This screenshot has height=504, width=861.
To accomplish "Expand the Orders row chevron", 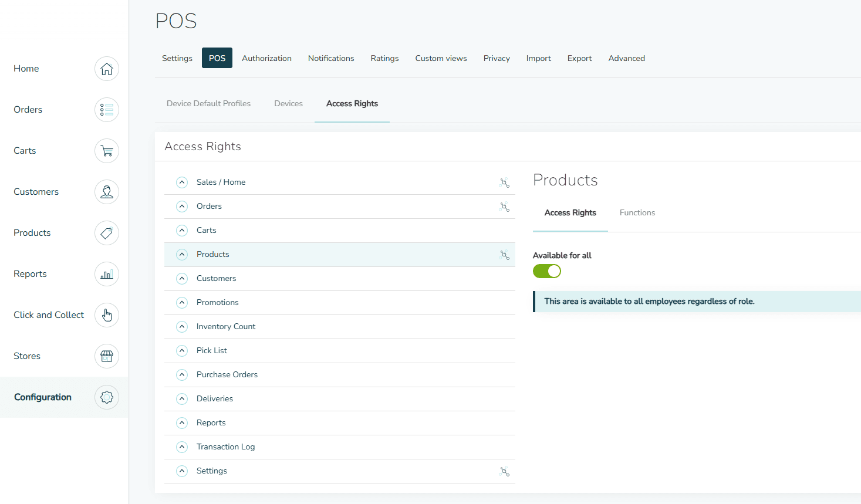I will (x=182, y=207).
